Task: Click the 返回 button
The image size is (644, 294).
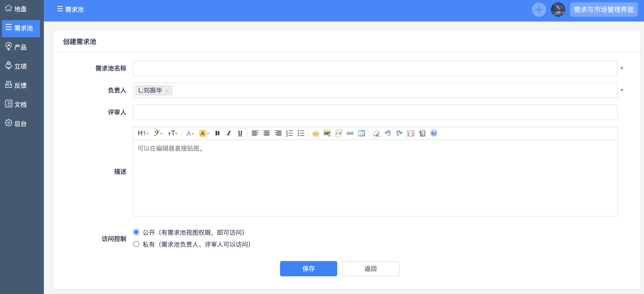Action: (370, 268)
